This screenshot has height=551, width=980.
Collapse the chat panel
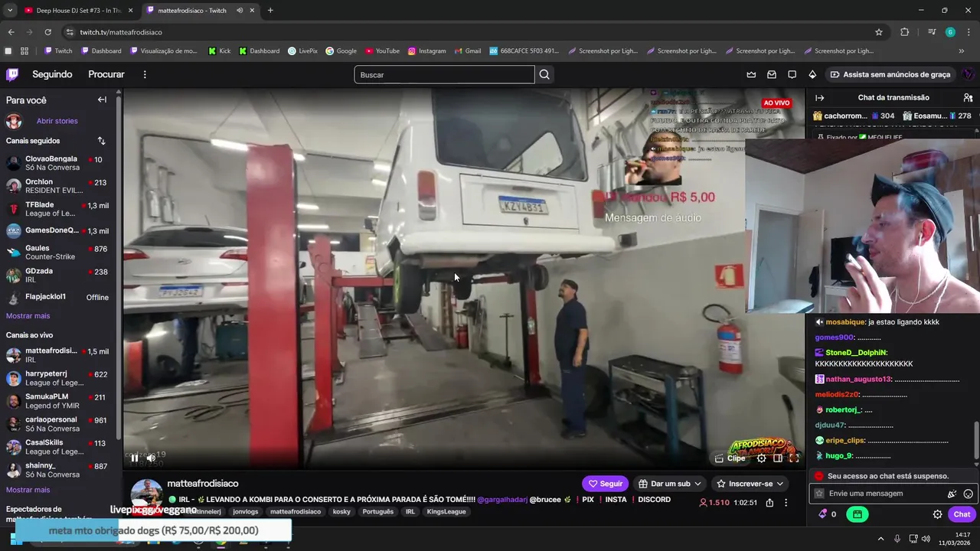(819, 98)
